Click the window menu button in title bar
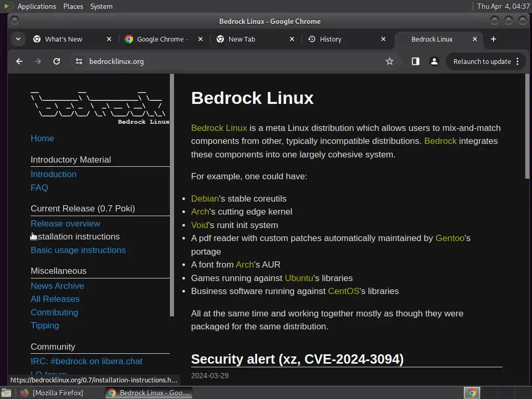This screenshot has height=399, width=532. pyautogui.click(x=14, y=21)
